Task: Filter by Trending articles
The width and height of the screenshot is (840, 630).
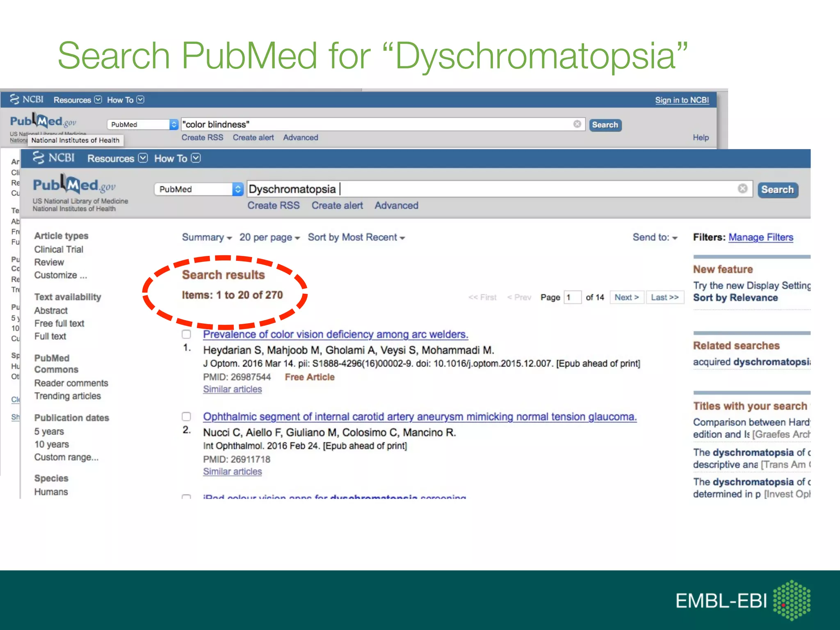Action: click(68, 396)
